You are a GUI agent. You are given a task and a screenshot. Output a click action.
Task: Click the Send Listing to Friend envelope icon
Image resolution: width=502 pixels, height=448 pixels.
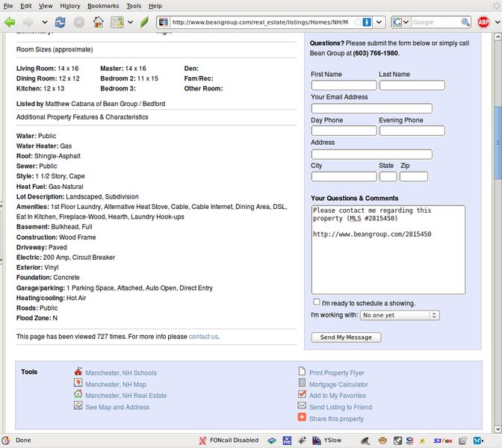pos(302,406)
